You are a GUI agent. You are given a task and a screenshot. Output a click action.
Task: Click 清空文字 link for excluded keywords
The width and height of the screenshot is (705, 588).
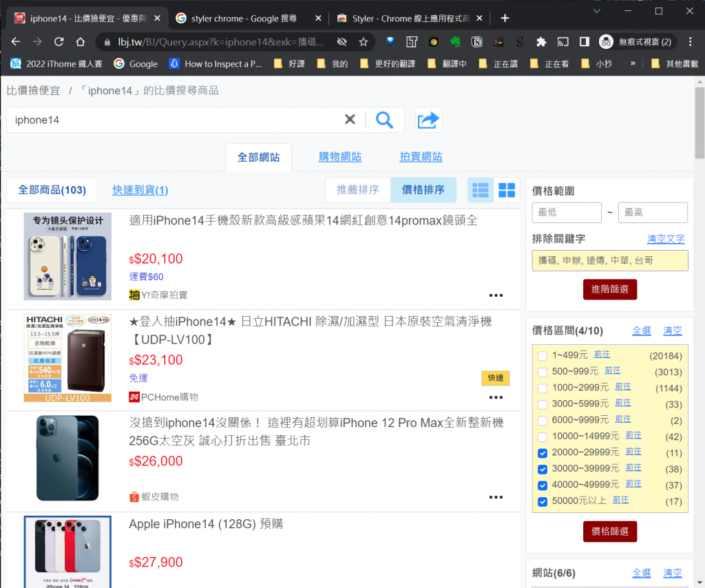click(666, 239)
